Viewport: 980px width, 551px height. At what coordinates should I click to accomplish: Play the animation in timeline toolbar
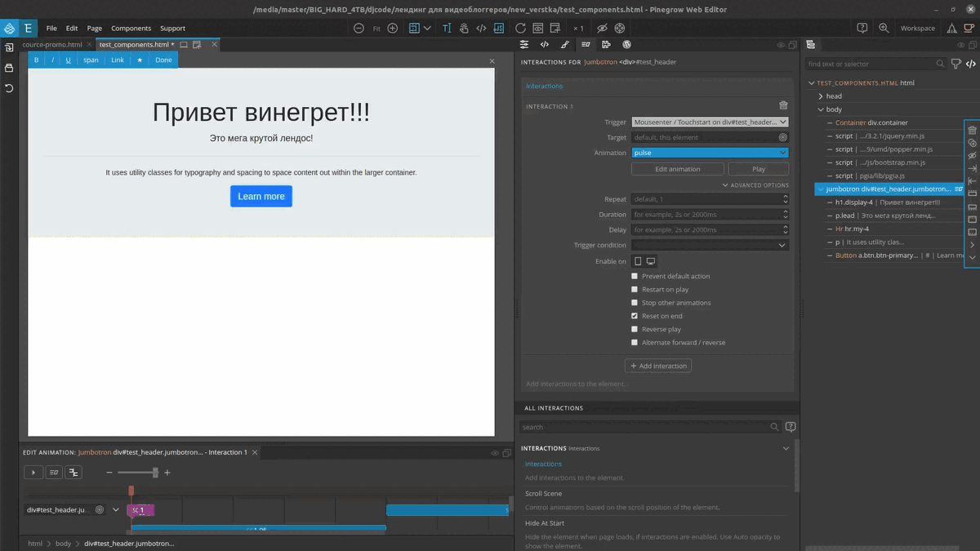33,473
